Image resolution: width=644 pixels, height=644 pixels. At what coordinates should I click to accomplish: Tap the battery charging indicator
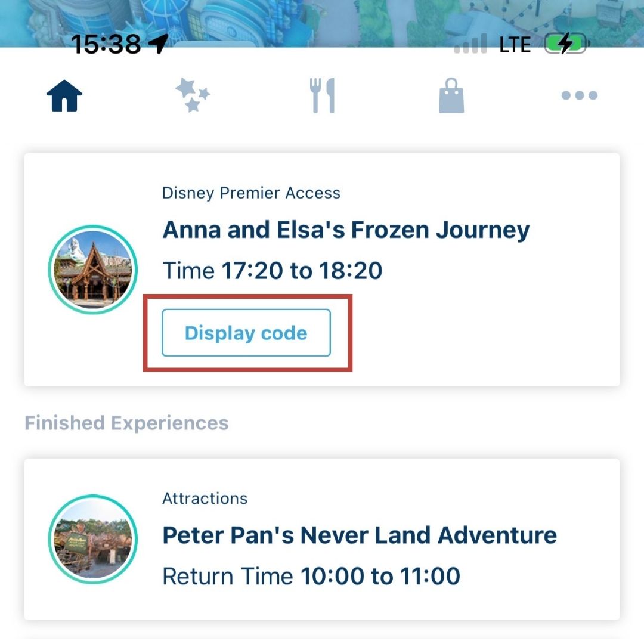[567, 44]
